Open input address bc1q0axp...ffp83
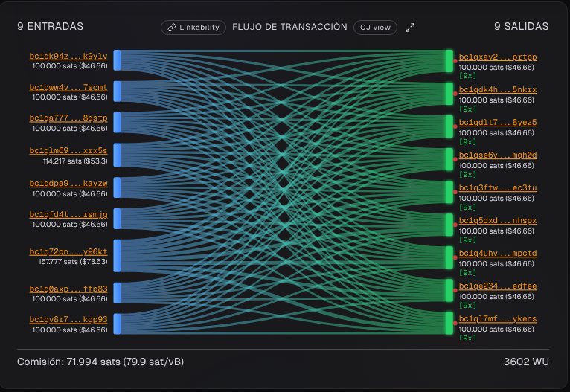The width and height of the screenshot is (570, 392). (68, 289)
